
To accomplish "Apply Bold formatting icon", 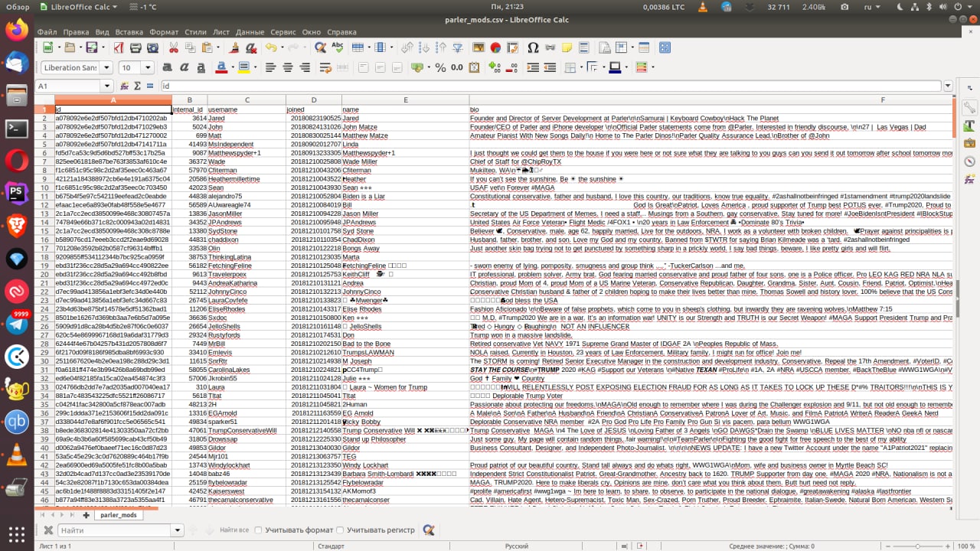I will tap(167, 67).
